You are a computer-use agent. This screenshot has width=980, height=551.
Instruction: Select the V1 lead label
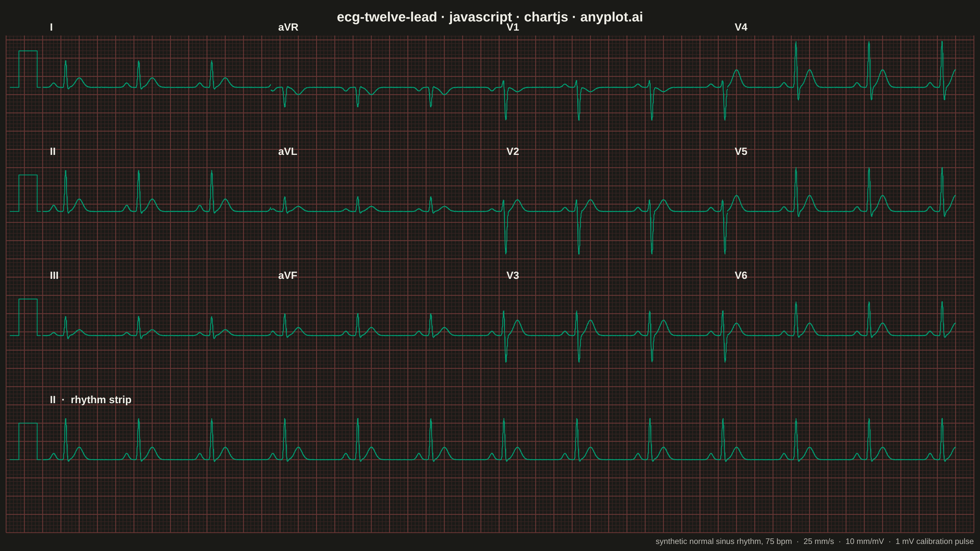point(512,27)
